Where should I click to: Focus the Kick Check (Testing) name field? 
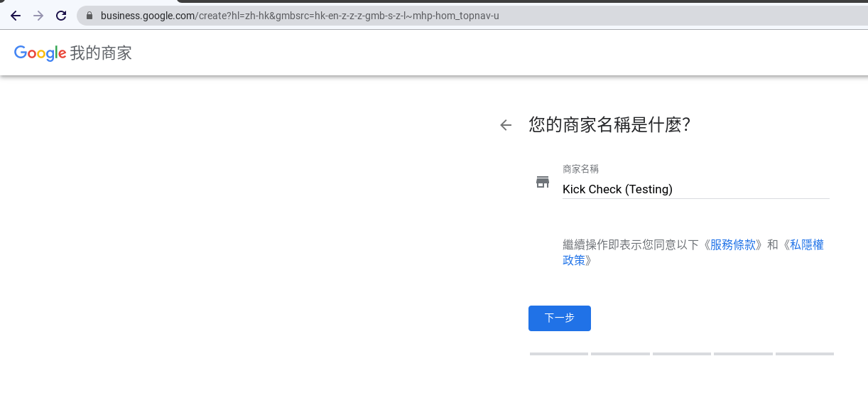(696, 189)
